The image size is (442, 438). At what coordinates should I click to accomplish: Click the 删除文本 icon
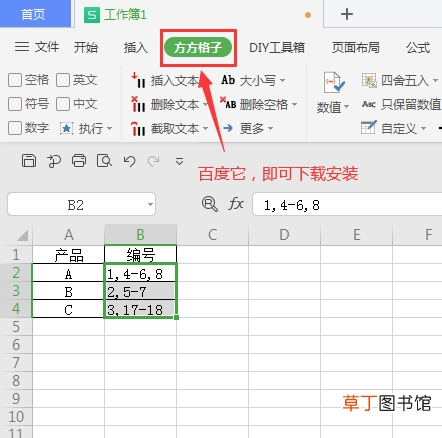138,104
